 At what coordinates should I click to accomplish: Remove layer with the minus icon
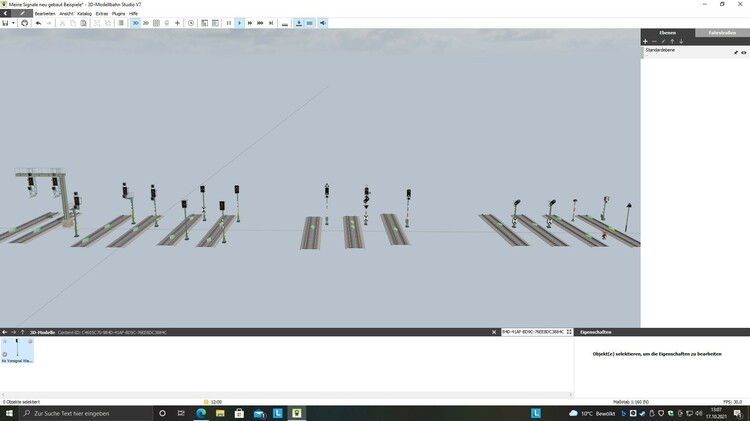point(654,42)
